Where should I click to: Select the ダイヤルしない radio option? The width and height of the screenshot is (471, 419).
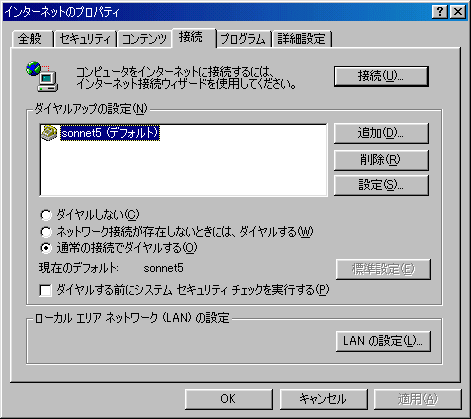pos(46,215)
